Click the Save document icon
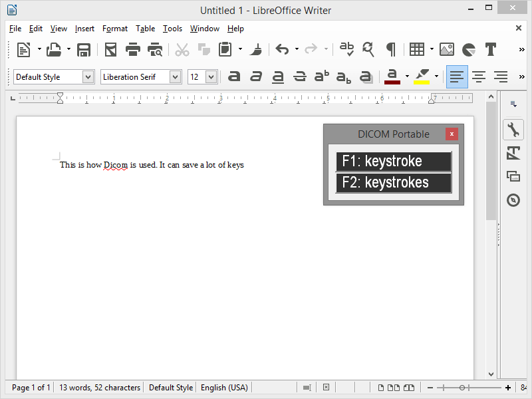The width and height of the screenshot is (532, 399). [x=84, y=50]
